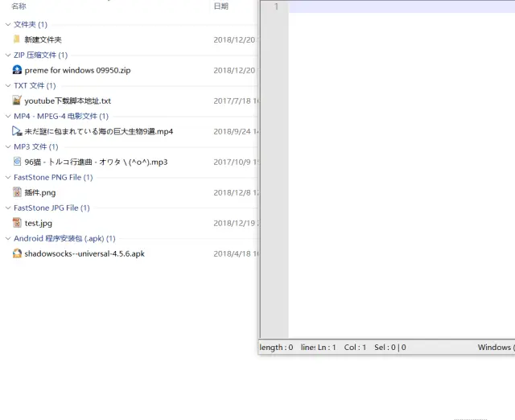Collapse the ZIP 压缩文件 (1) group
The image size is (515, 420).
[8, 56]
